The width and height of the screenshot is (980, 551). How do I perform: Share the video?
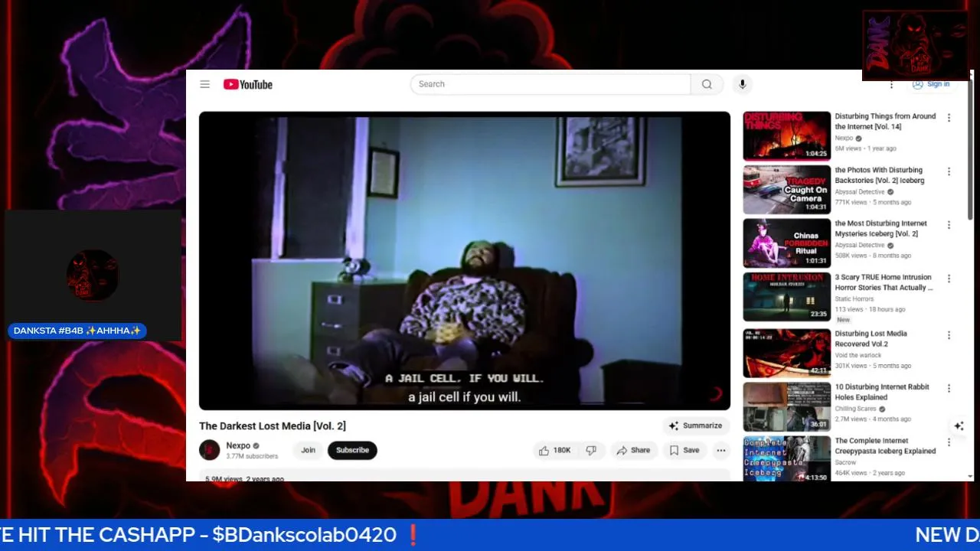(633, 450)
